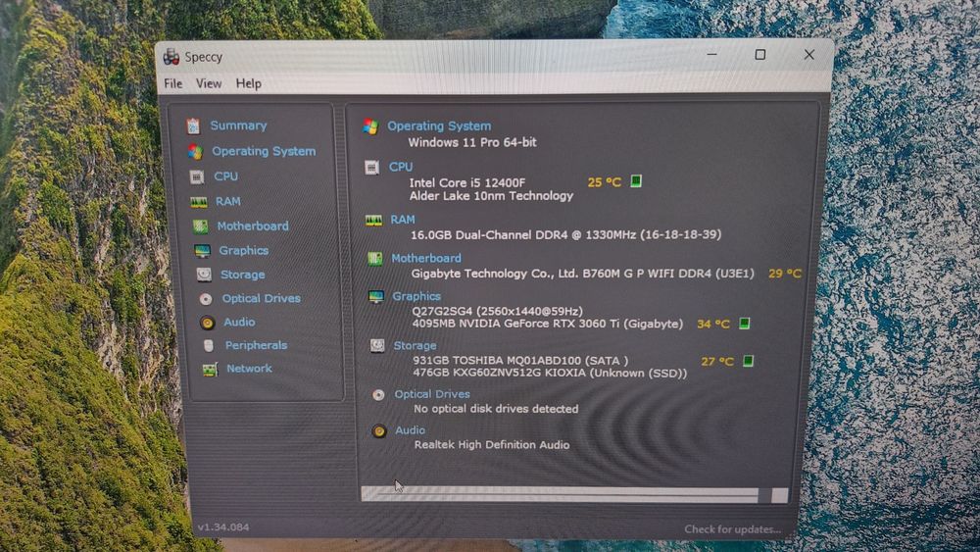Click the Audio speaker icon in sidebar
980x552 pixels.
point(208,323)
